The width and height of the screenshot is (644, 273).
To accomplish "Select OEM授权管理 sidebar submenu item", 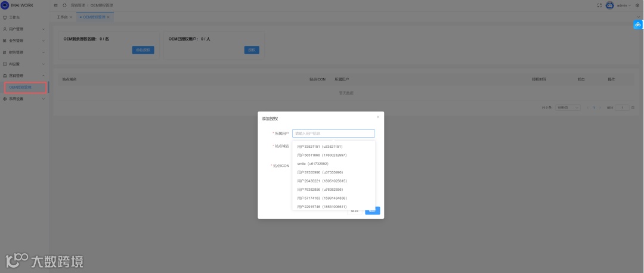I will tap(24, 87).
